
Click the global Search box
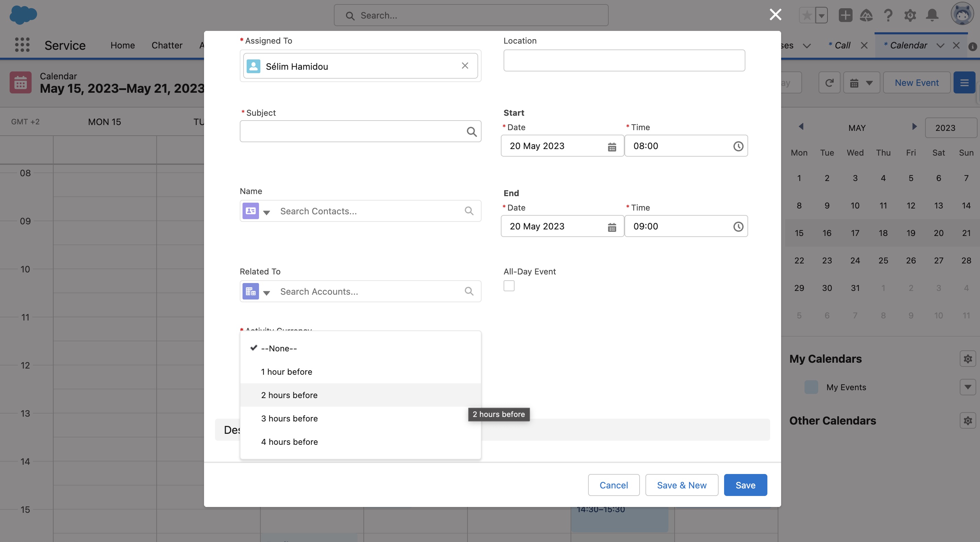(471, 15)
